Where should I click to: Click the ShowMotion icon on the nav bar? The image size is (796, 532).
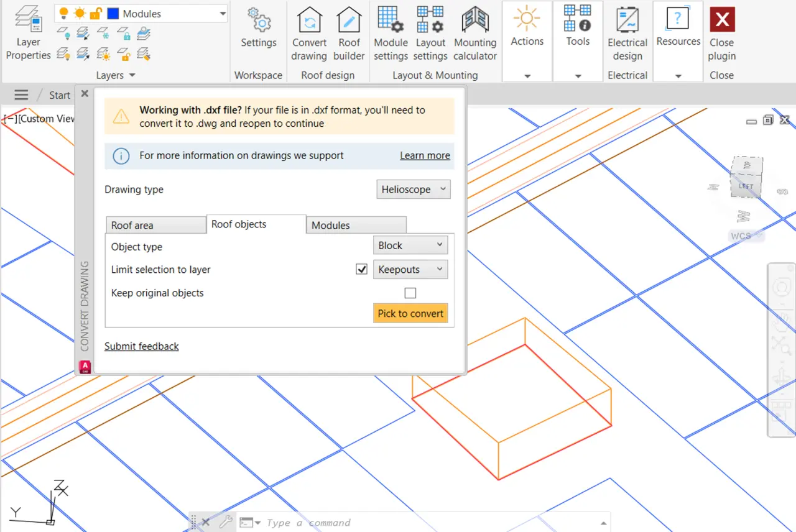pos(781,413)
